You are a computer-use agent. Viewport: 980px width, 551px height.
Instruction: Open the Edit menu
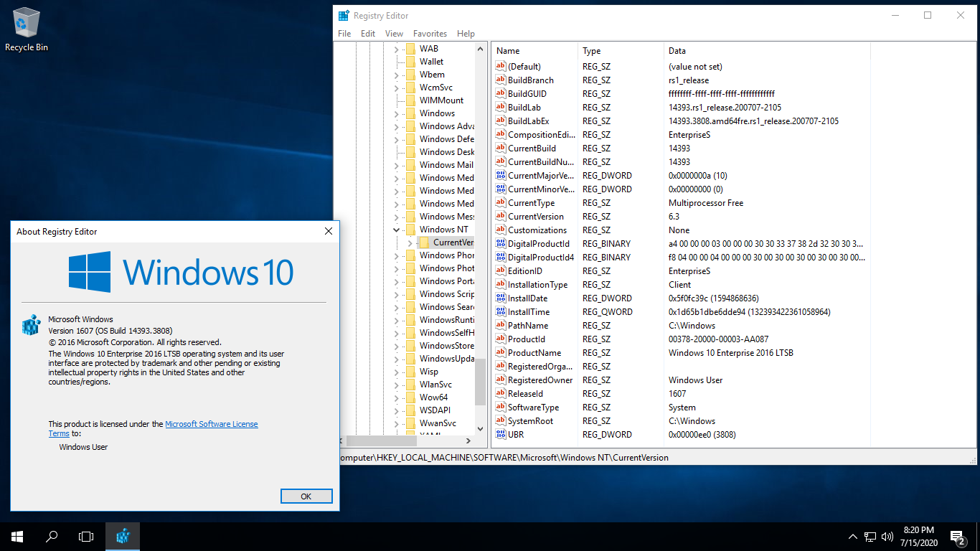[x=368, y=34]
